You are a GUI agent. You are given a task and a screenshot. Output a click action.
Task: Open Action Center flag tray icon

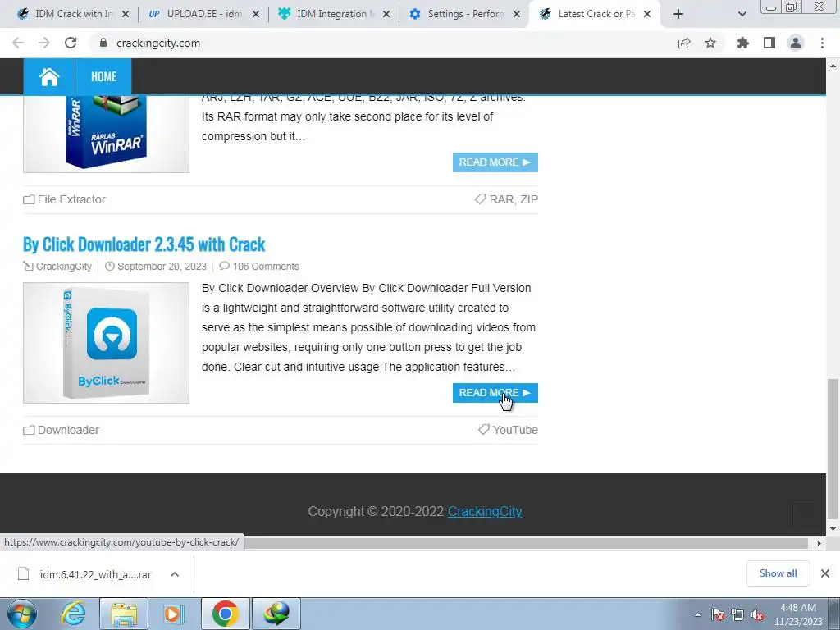pyautogui.click(x=718, y=614)
